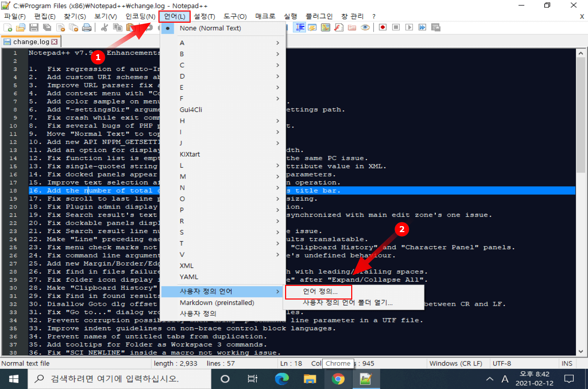The width and height of the screenshot is (588, 389).
Task: Open Microsoft Edge from the taskbar
Action: [282, 379]
